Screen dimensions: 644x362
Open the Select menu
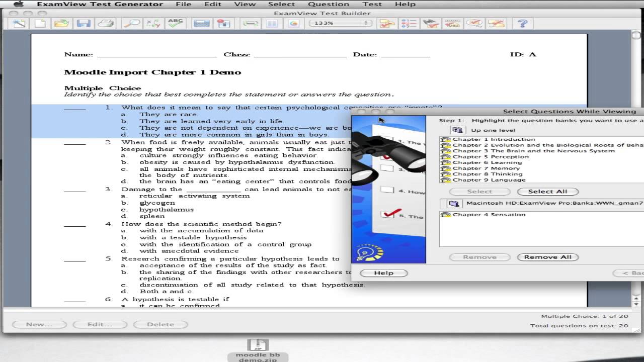pos(281,4)
